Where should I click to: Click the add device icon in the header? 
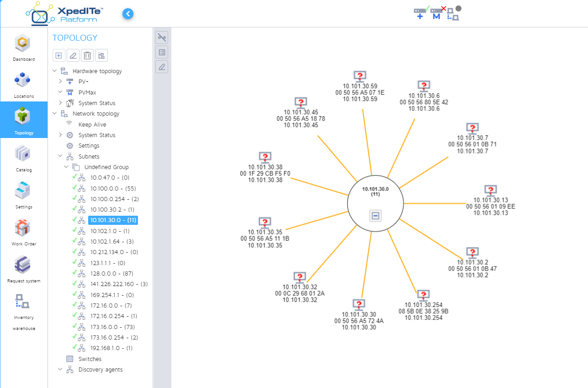420,12
